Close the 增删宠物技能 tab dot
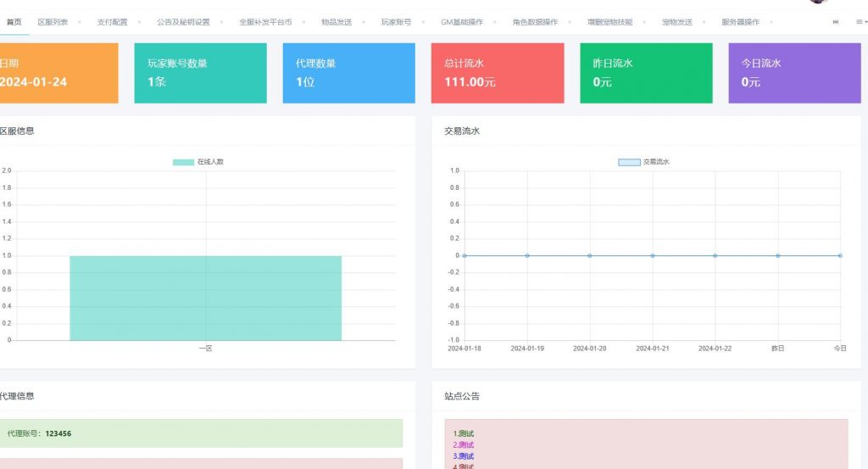The image size is (868, 469). click(644, 22)
